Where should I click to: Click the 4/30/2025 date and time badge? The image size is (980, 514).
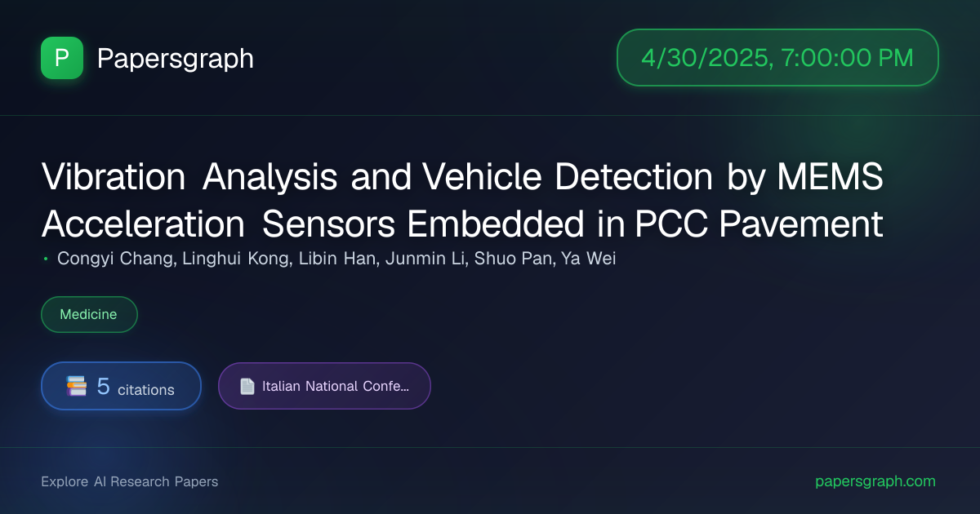pos(777,58)
